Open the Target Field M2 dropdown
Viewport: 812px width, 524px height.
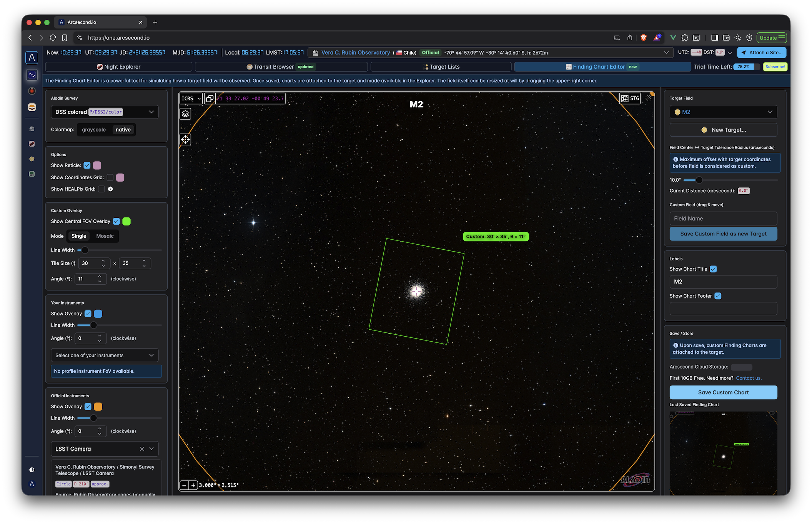723,112
